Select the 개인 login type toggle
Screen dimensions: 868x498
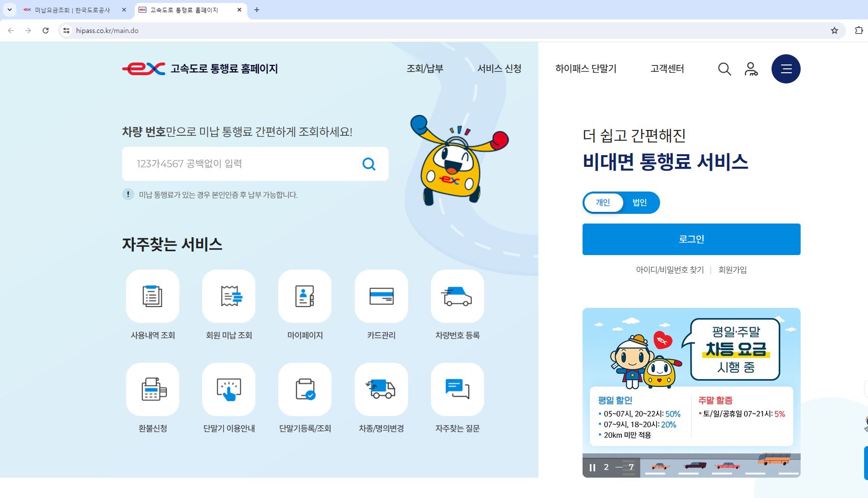point(603,203)
